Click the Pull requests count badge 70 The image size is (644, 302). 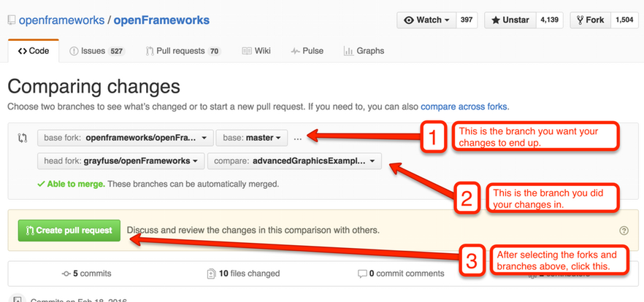click(214, 51)
